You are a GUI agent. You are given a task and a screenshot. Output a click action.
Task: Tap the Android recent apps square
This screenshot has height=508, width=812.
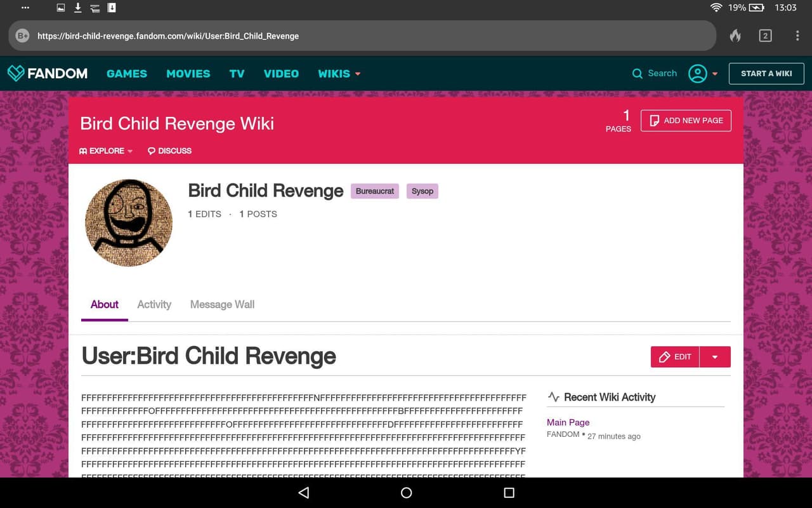(x=509, y=493)
